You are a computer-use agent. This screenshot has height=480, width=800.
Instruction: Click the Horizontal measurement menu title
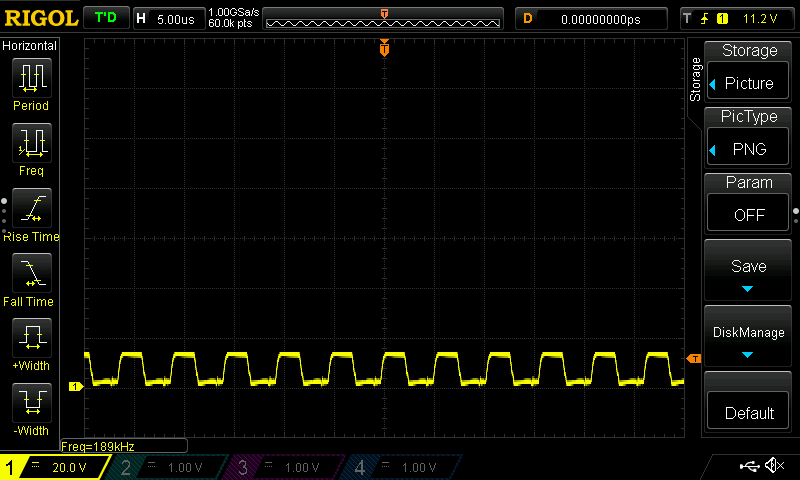click(x=30, y=46)
